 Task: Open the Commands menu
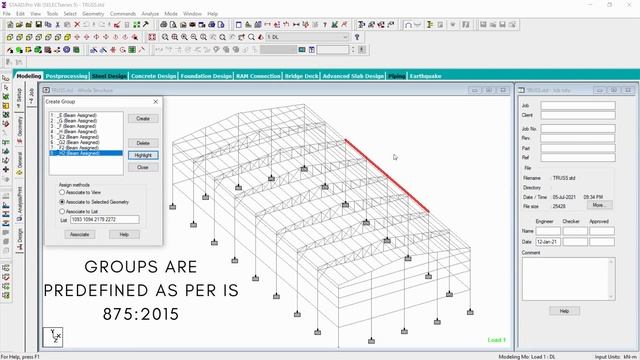pyautogui.click(x=123, y=14)
